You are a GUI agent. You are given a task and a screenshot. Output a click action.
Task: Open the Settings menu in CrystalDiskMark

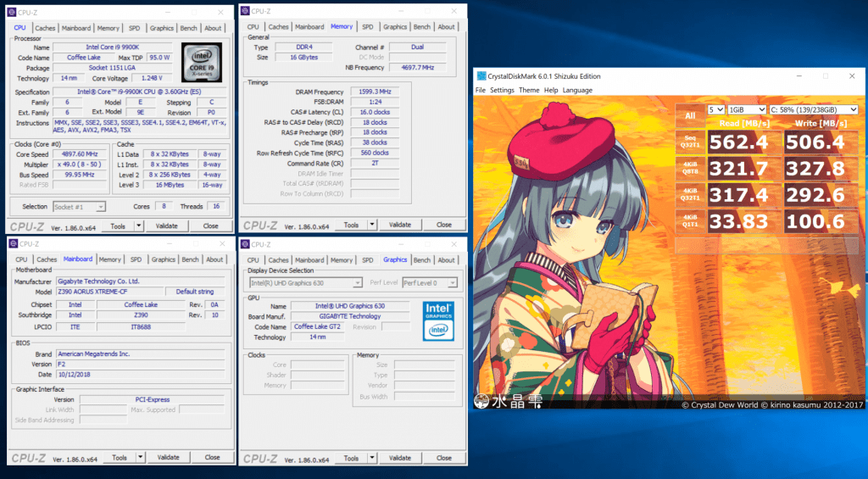(x=502, y=90)
